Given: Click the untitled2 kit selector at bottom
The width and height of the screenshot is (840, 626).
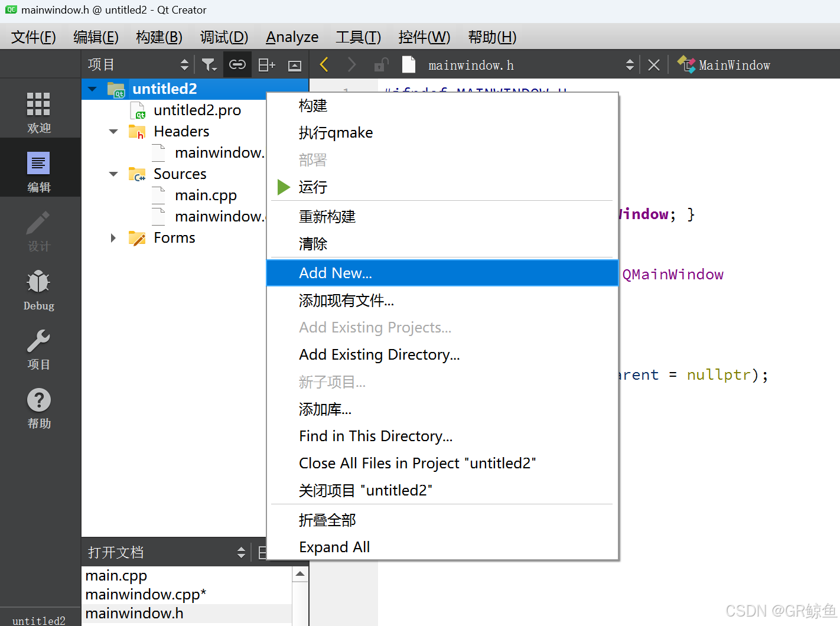Looking at the screenshot, I should (39, 618).
